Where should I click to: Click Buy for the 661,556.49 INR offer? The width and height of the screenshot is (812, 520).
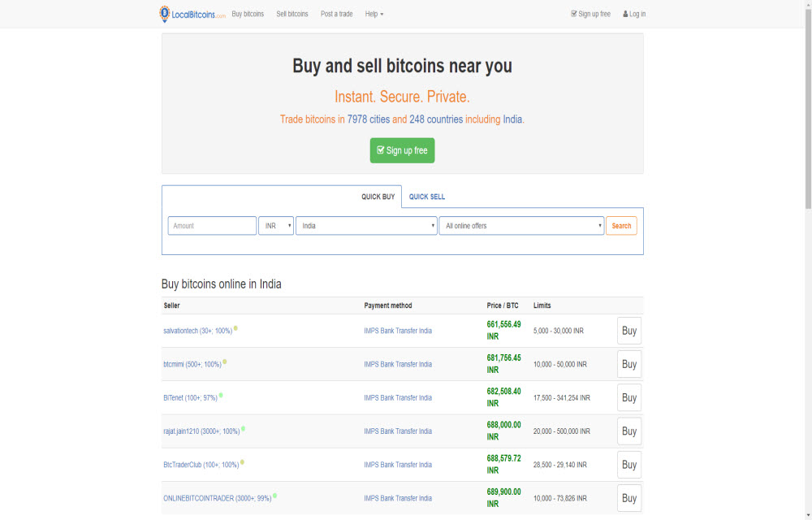tap(629, 331)
